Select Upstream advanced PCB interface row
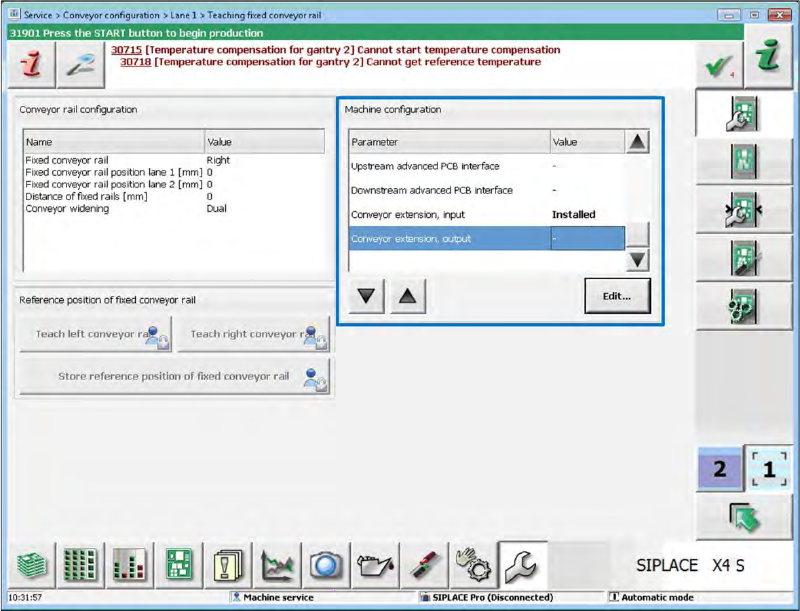This screenshot has height=611, width=800. pyautogui.click(x=487, y=166)
